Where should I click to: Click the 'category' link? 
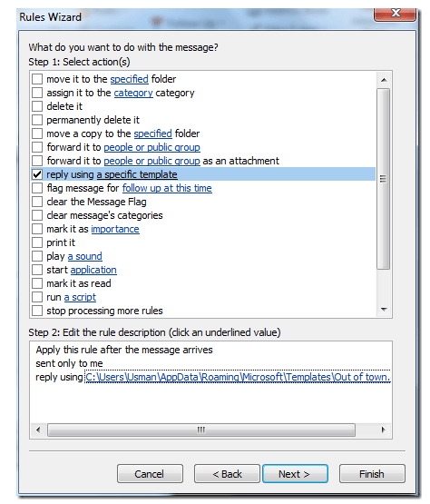tap(133, 93)
